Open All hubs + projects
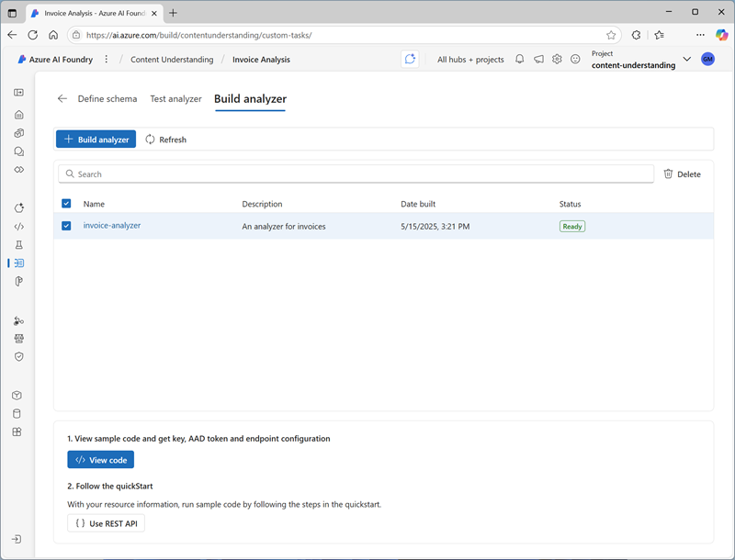Screen dimensions: 735x560 (x=470, y=60)
